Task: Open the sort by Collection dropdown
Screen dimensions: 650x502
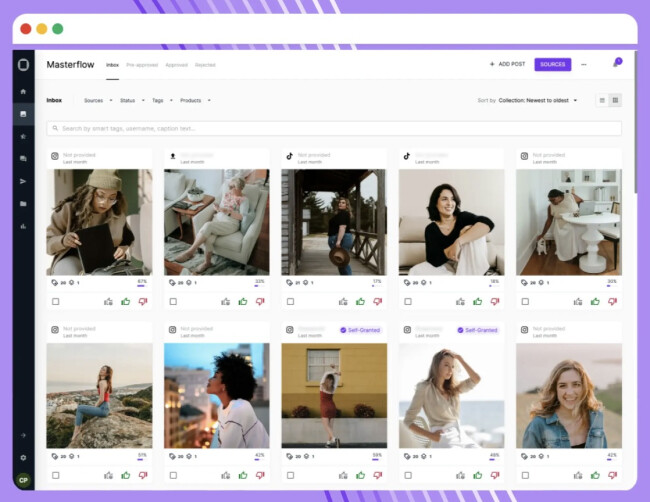Action: point(538,100)
